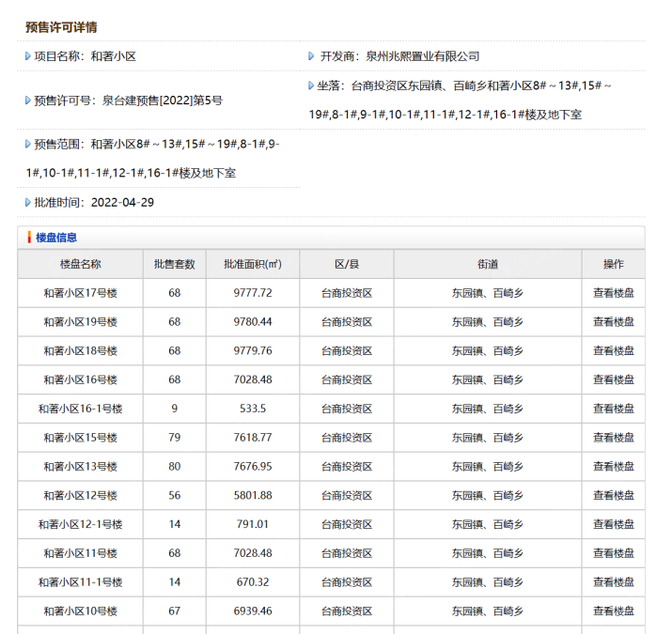The image size is (672, 634).
Task: Click the area value 7676.95
Action: (253, 467)
